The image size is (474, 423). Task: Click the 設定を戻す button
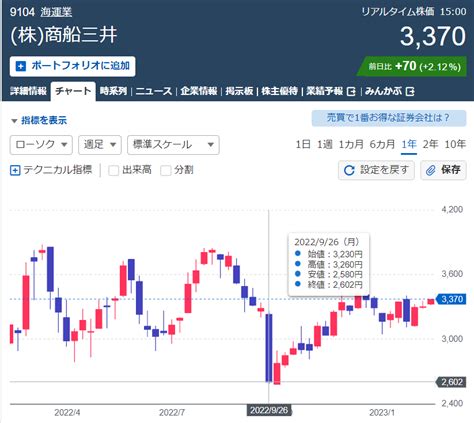coord(376,170)
